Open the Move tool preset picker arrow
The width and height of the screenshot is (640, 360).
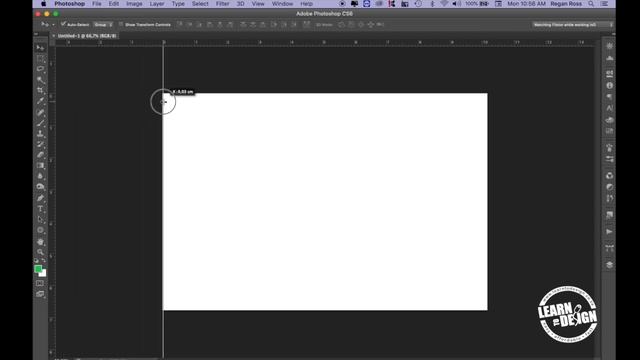tap(53, 25)
